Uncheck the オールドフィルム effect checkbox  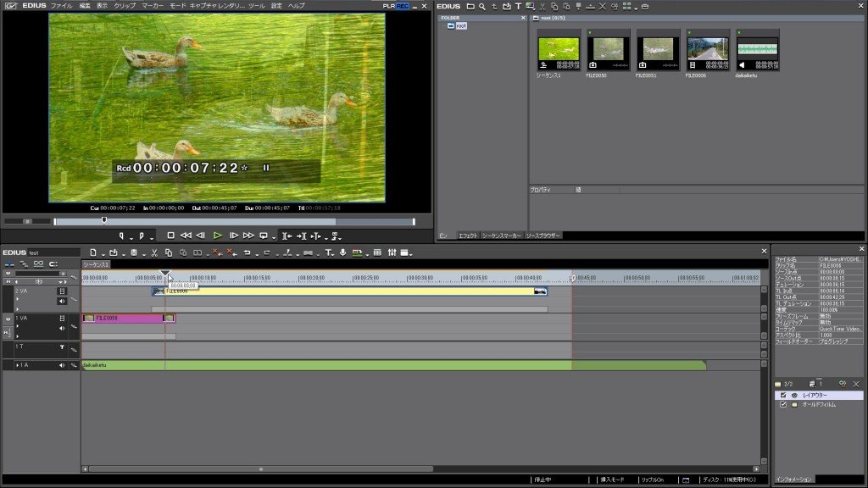coord(782,404)
